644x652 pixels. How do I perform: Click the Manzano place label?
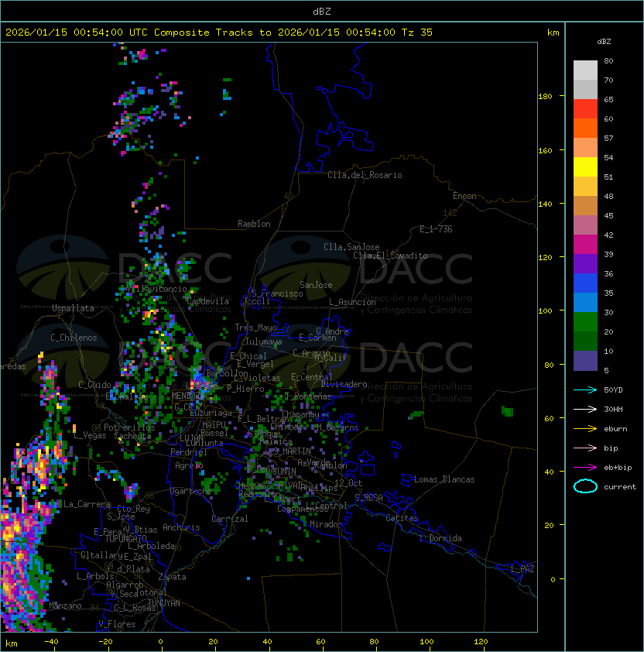65,606
